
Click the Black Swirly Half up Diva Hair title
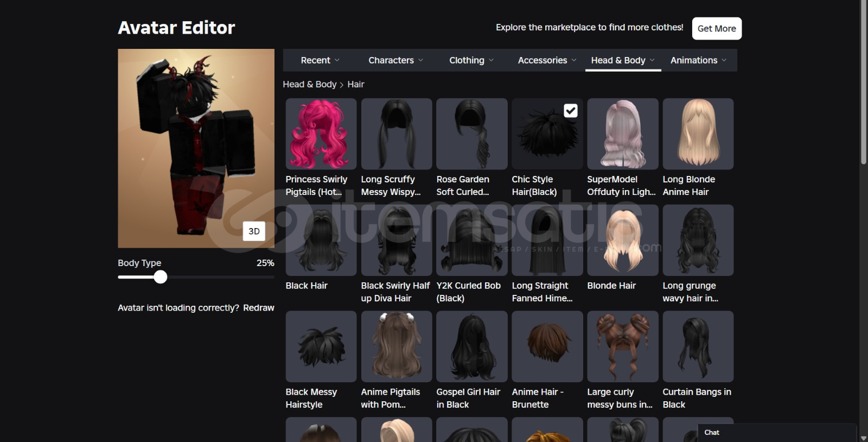click(395, 292)
